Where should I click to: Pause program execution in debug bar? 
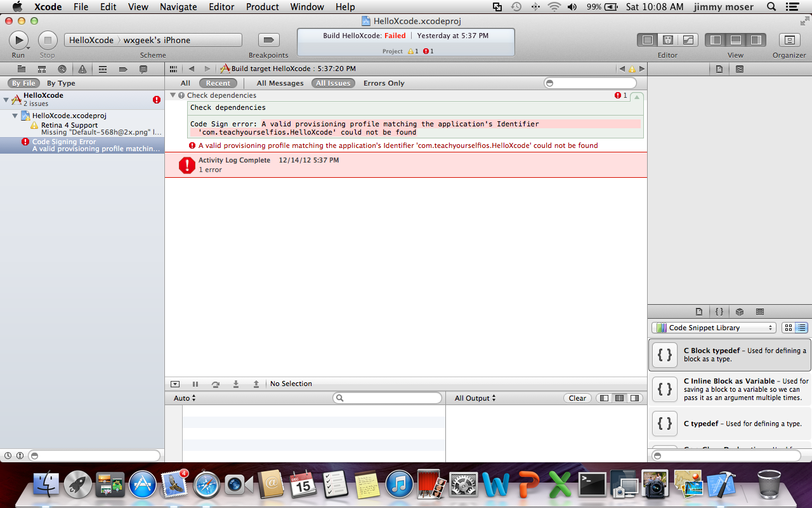pos(195,384)
